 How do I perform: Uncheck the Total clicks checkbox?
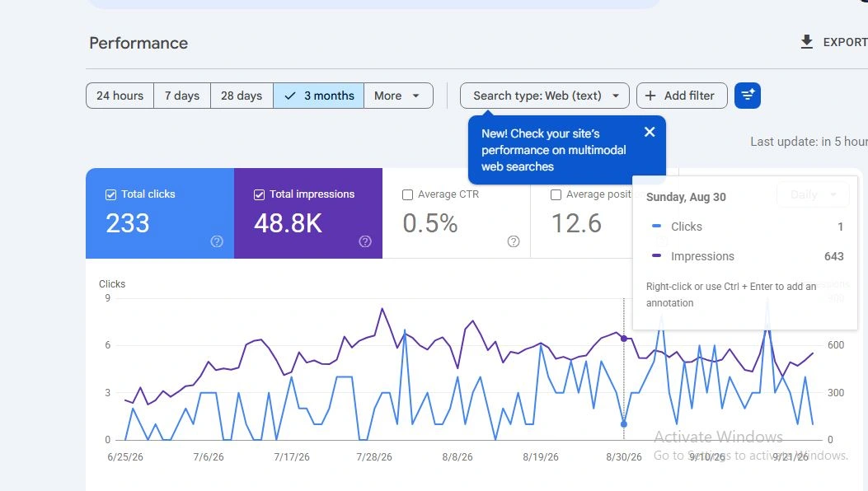[110, 195]
